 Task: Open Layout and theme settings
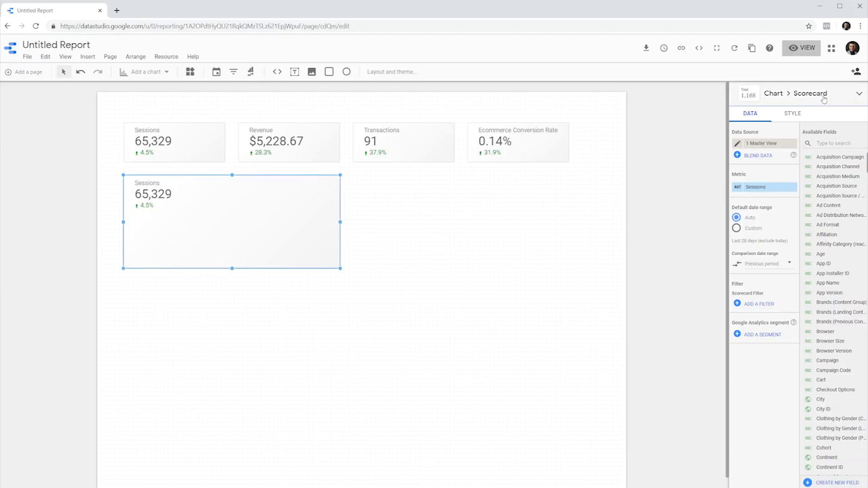click(x=392, y=72)
